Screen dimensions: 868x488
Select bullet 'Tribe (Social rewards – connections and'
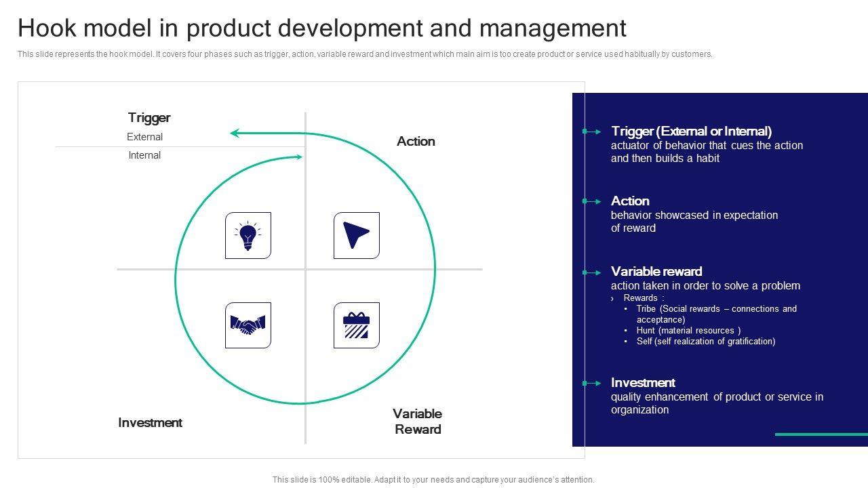[x=717, y=308]
